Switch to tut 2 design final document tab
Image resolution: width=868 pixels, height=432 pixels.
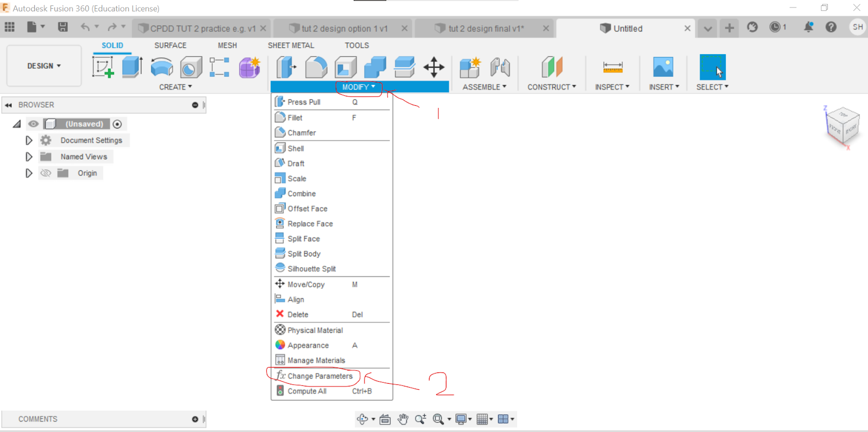485,28
